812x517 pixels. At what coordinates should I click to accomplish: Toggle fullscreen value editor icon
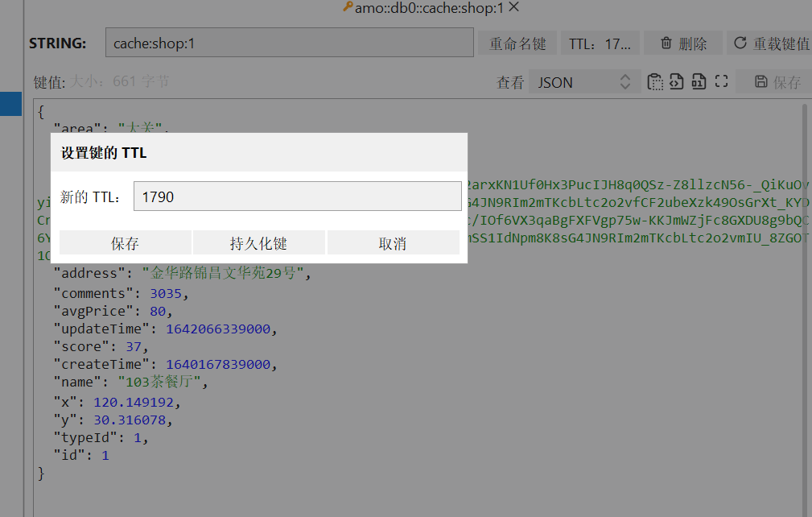click(x=721, y=81)
